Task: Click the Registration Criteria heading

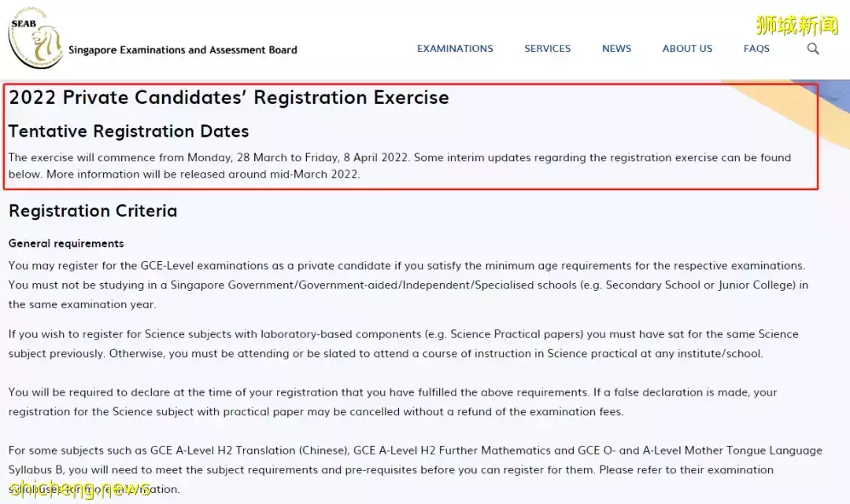Action: [x=93, y=211]
